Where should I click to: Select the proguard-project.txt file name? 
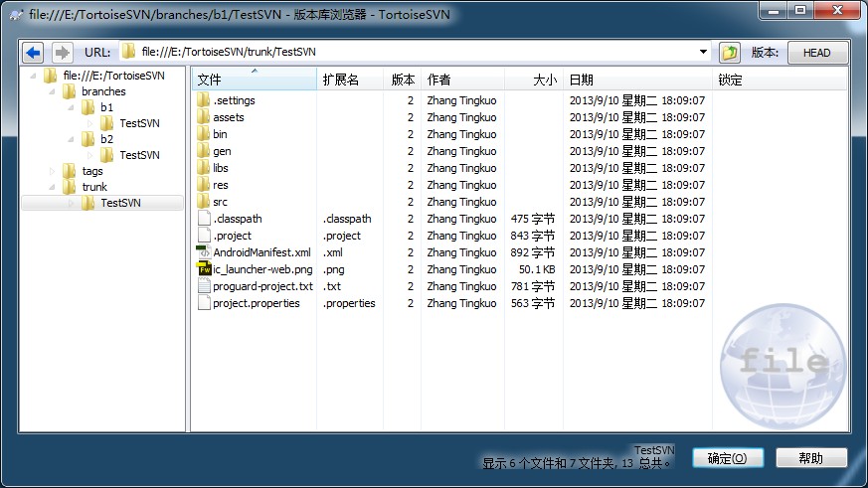click(262, 286)
